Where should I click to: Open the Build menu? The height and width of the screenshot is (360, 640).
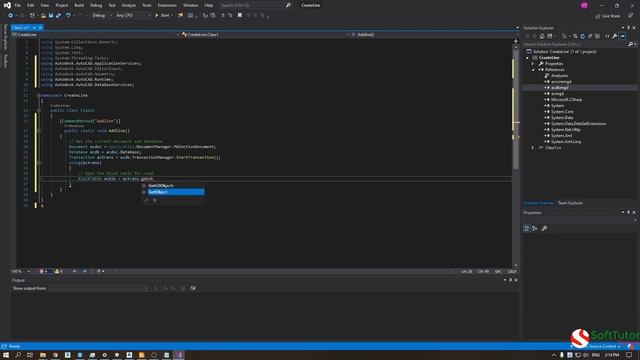tap(79, 5)
